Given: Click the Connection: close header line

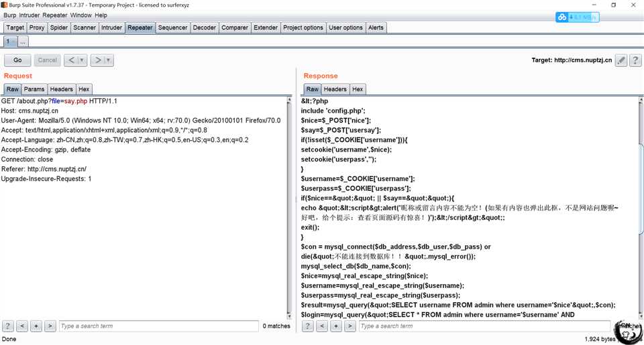Looking at the screenshot, I should click(x=27, y=159).
